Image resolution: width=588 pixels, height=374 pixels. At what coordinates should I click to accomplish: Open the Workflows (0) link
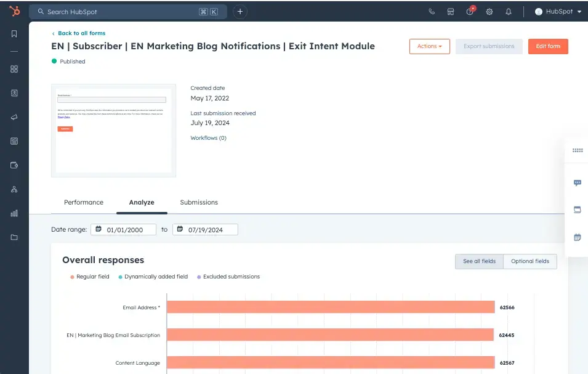pyautogui.click(x=209, y=137)
